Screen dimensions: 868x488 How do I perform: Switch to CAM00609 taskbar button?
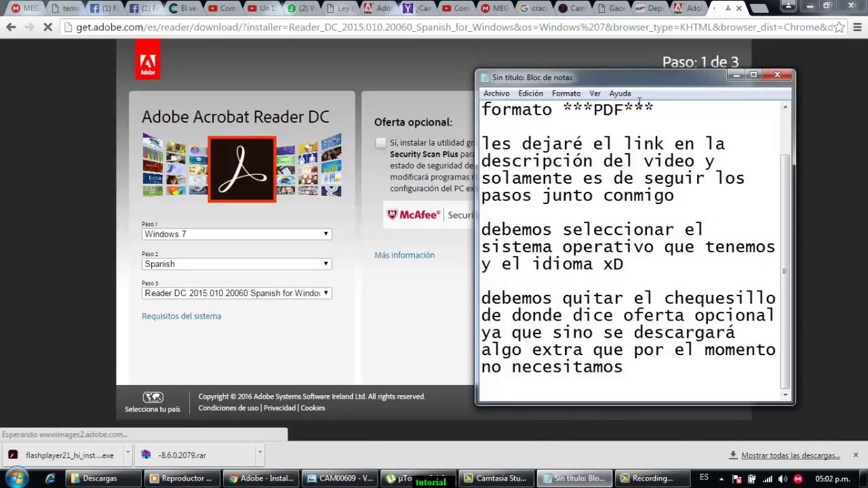tap(340, 478)
